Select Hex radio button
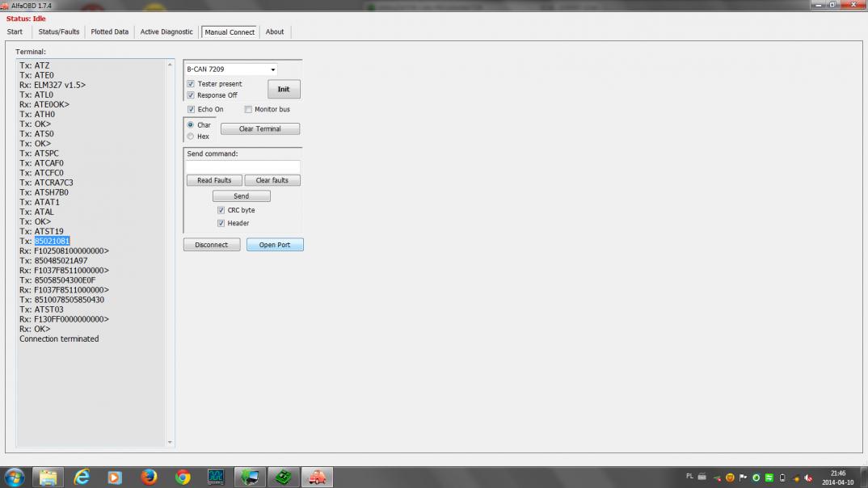The image size is (868, 488). 191,136
